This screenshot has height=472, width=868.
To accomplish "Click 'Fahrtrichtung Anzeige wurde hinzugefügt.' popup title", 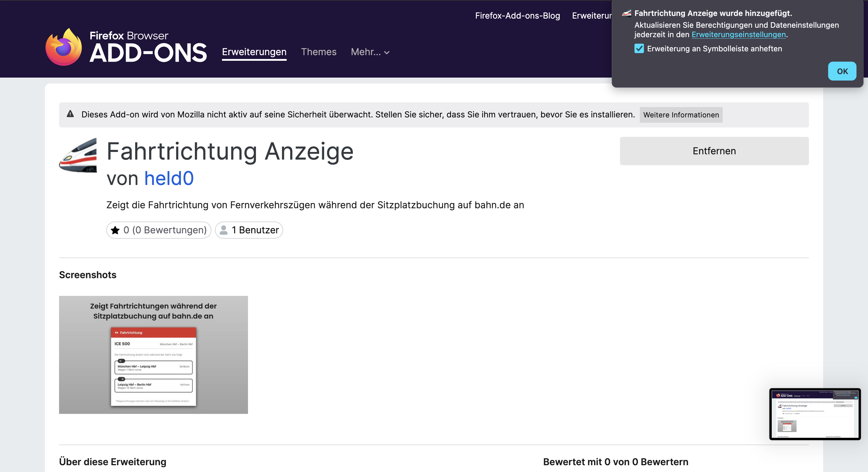I will (x=713, y=13).
